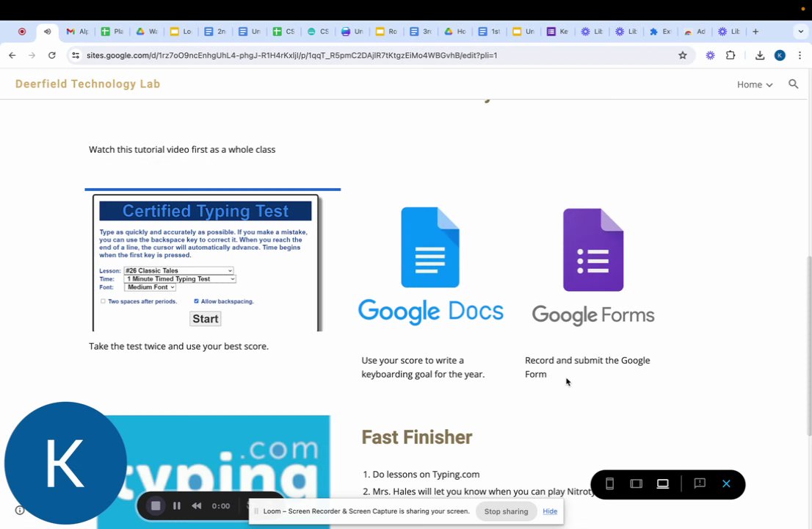Image resolution: width=812 pixels, height=529 pixels.
Task: Search the site with the magnifier icon
Action: (x=794, y=84)
